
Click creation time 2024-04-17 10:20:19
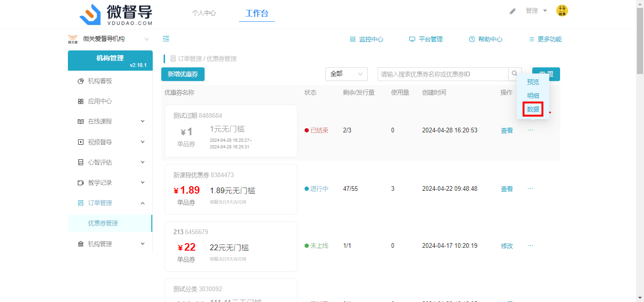450,246
